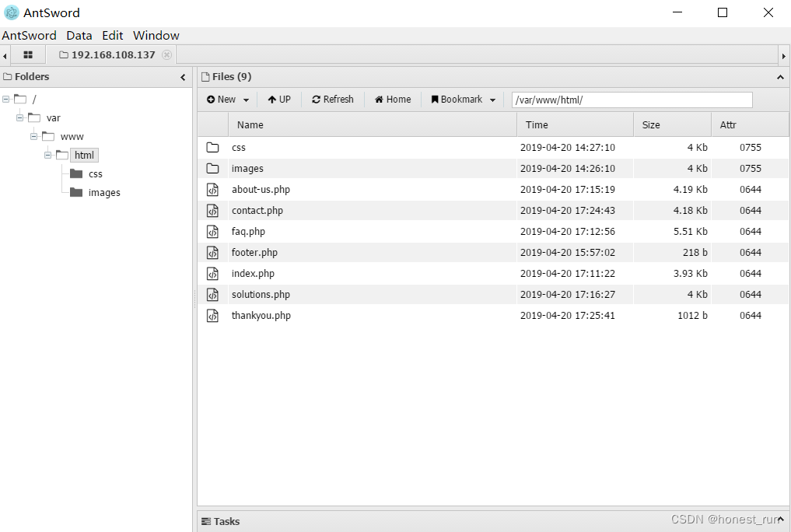Select thankyou.php file name

[261, 316]
